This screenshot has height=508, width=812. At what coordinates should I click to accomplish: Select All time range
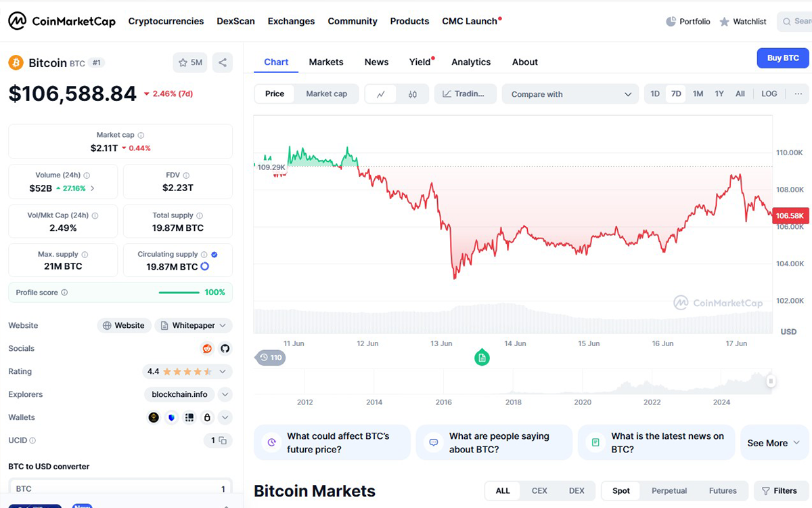(x=740, y=93)
